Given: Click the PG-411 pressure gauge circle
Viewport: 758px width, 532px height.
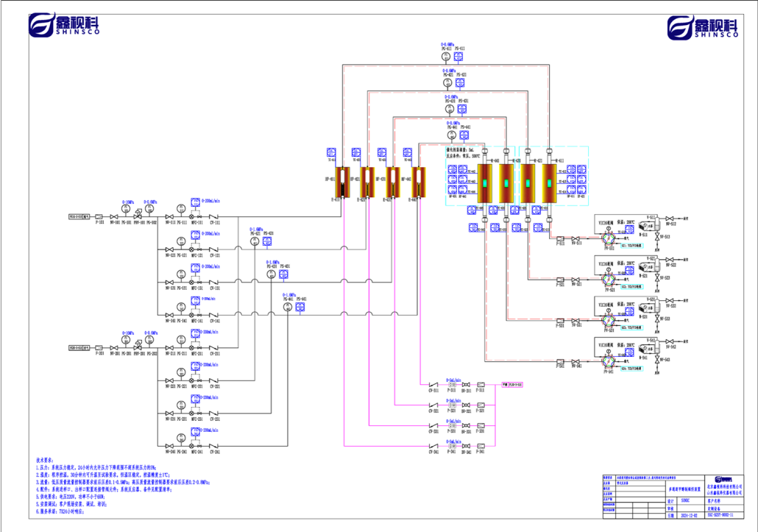Looking at the screenshot, I should tap(445, 57).
